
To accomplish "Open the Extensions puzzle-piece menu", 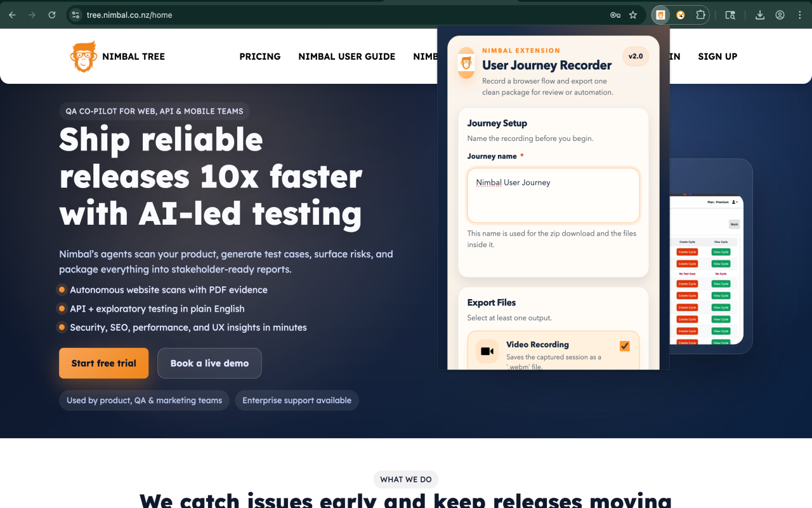I will pos(700,15).
